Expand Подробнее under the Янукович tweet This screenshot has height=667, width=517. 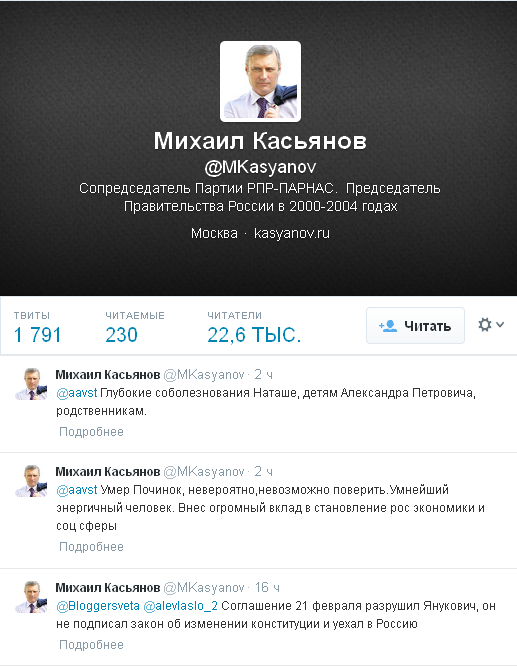tap(91, 645)
